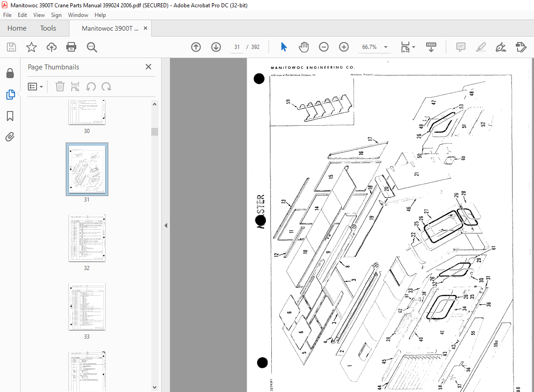Open the Window menu
This screenshot has height=392, width=534.
click(78, 15)
